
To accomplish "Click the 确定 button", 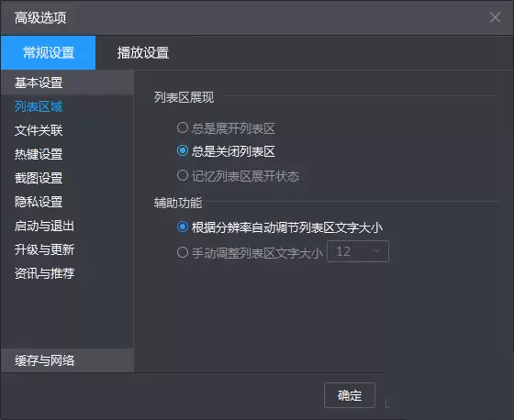I will (350, 395).
